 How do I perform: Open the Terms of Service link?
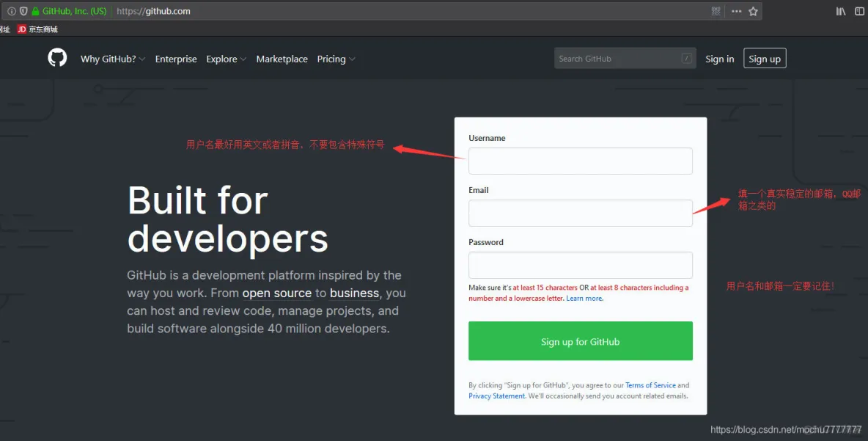click(650, 385)
